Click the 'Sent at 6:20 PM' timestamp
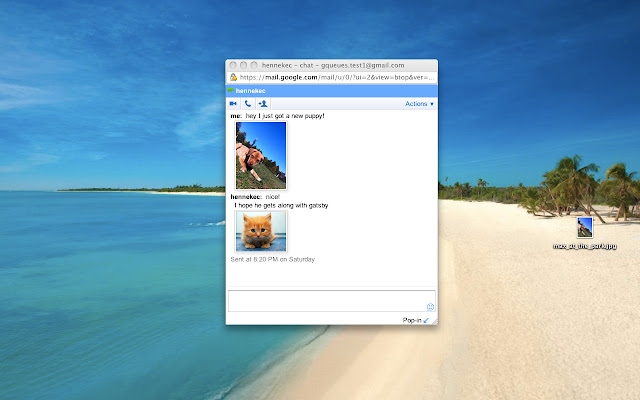Image resolution: width=640 pixels, height=400 pixels. (x=272, y=259)
